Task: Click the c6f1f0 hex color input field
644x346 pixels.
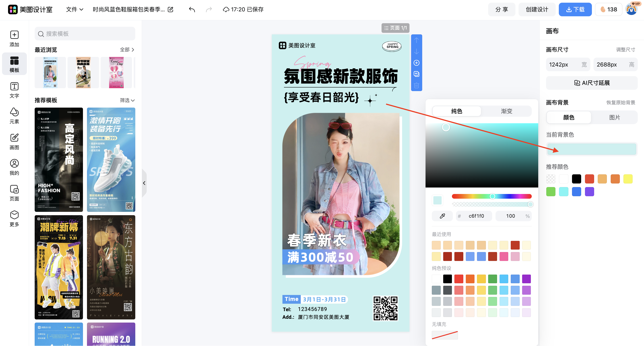Action: pyautogui.click(x=476, y=216)
